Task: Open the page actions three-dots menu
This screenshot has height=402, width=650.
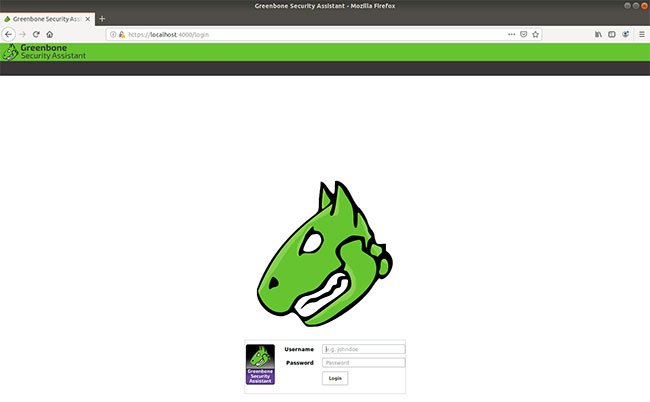Action: tap(511, 34)
